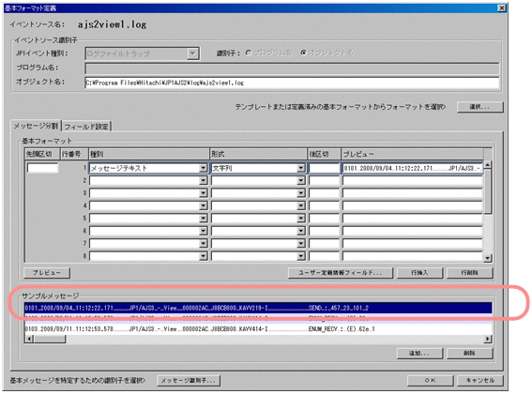Click the 形式 column header
This screenshot has height=394, width=532.
coord(258,154)
